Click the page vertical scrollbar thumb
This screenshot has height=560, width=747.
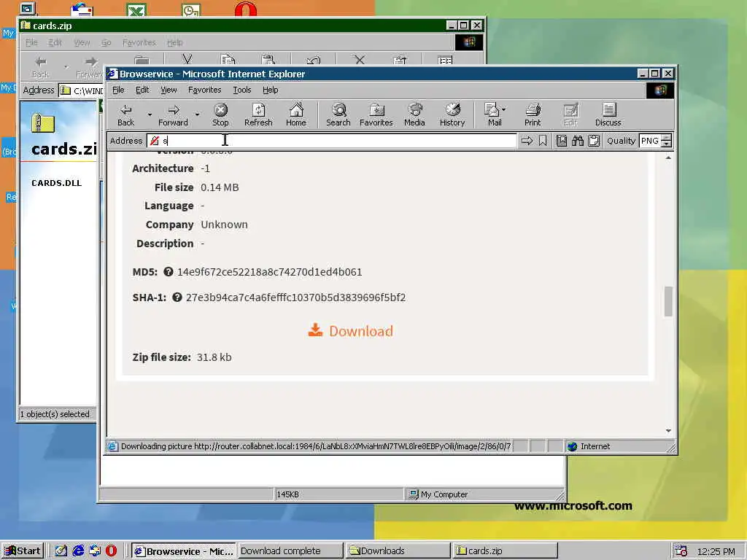668,301
